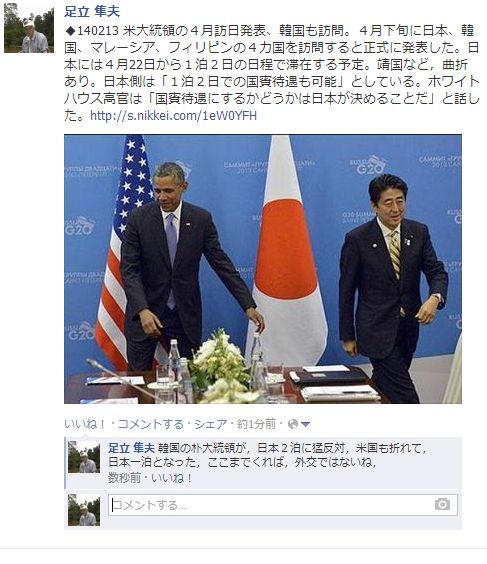Image resolution: width=487 pixels, height=564 pixels.
Task: Click your avatar beside the comment box
Action: tap(84, 510)
